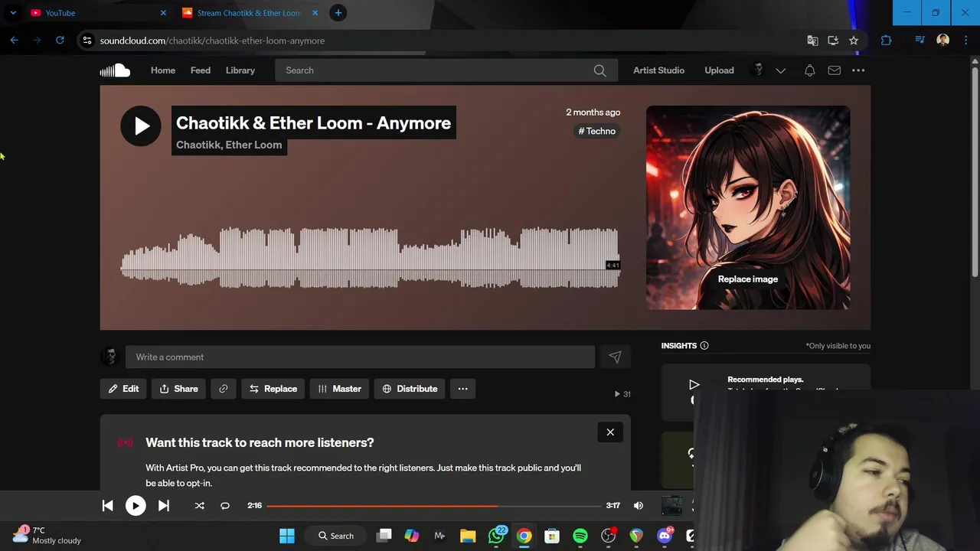
Task: Click the 'Write a comment' field
Action: click(x=360, y=357)
